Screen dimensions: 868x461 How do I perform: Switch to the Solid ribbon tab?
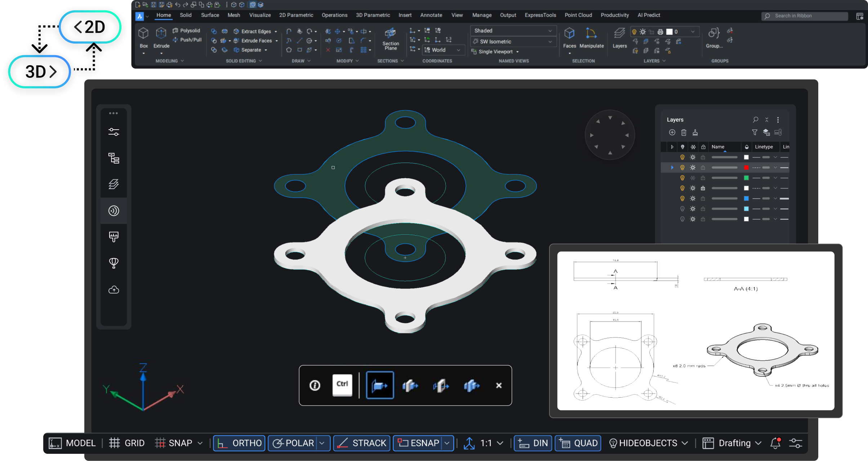186,15
